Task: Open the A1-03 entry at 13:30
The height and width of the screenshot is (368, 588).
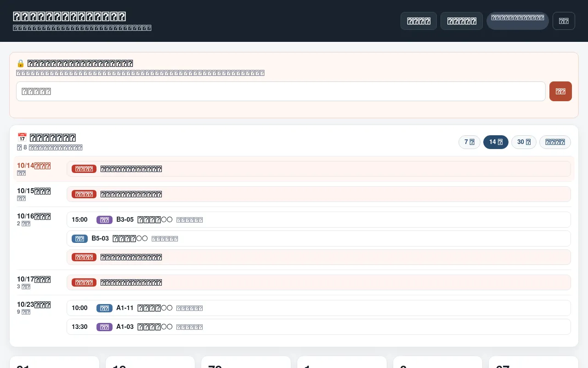Action: tap(319, 327)
